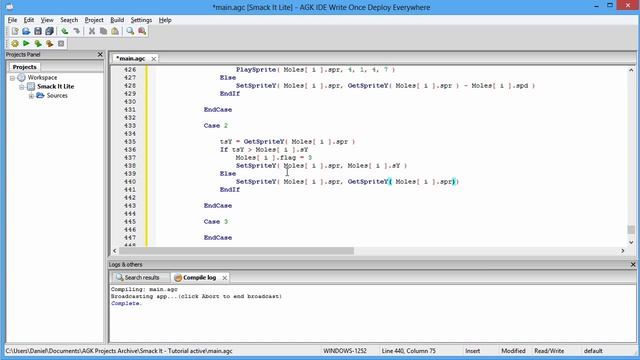The height and width of the screenshot is (360, 640).
Task: Save the file with the floppy disk icon
Action: (x=38, y=31)
